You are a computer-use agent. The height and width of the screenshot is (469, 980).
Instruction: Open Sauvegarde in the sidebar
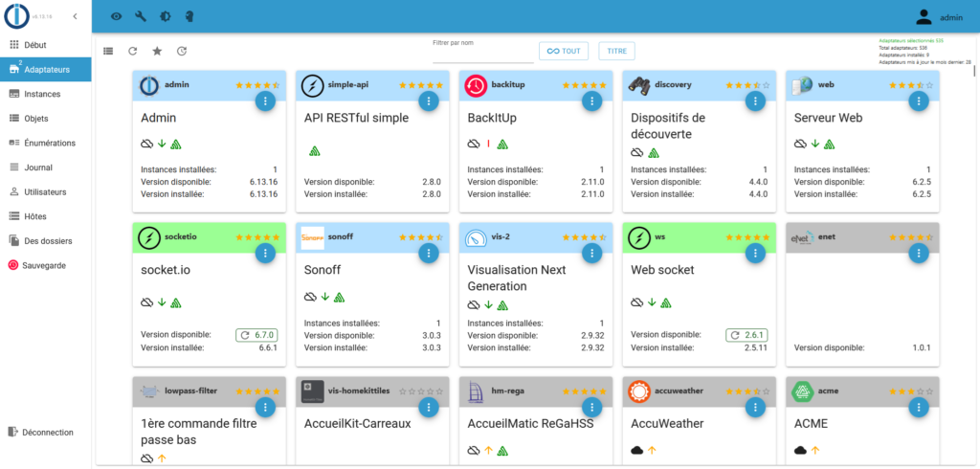[x=46, y=265]
